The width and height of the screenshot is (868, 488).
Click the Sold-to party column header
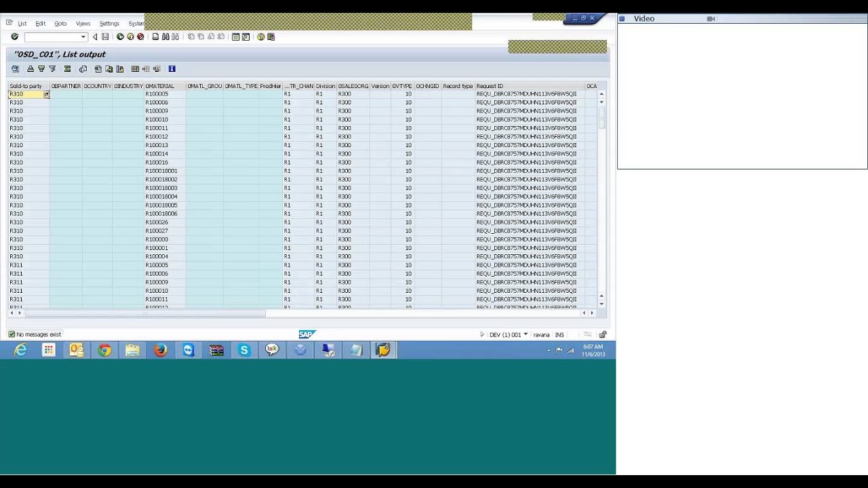pos(28,86)
